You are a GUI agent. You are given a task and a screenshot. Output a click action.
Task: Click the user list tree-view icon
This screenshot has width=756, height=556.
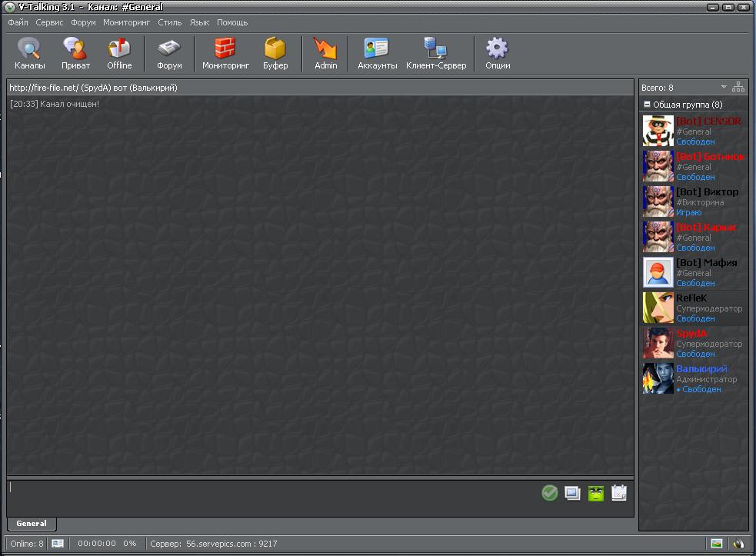738,87
